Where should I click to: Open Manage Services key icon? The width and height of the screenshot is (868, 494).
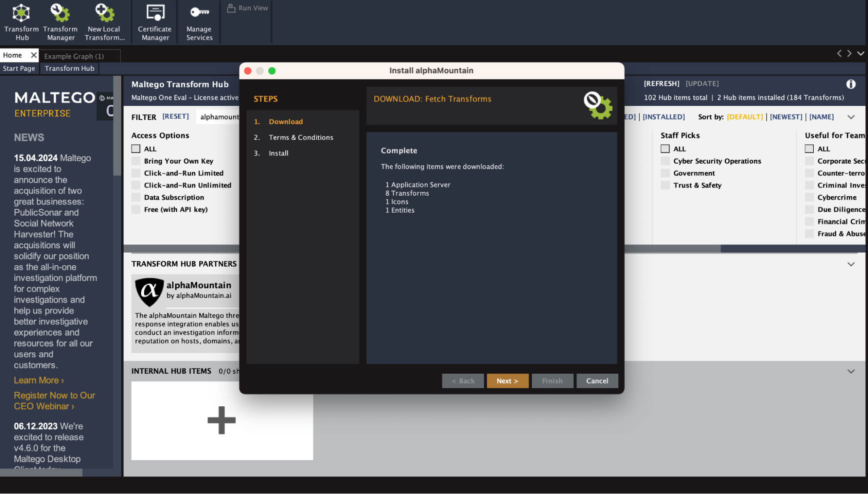click(x=199, y=22)
